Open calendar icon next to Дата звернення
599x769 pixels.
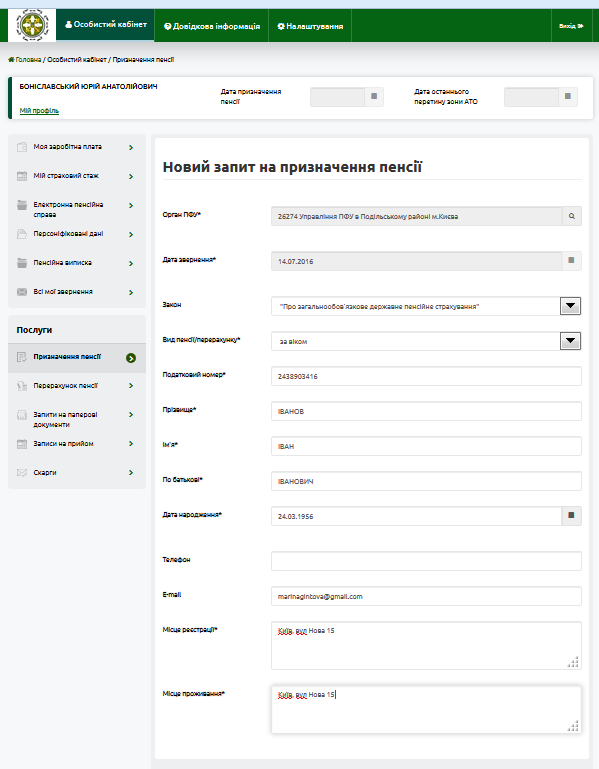pyautogui.click(x=571, y=260)
